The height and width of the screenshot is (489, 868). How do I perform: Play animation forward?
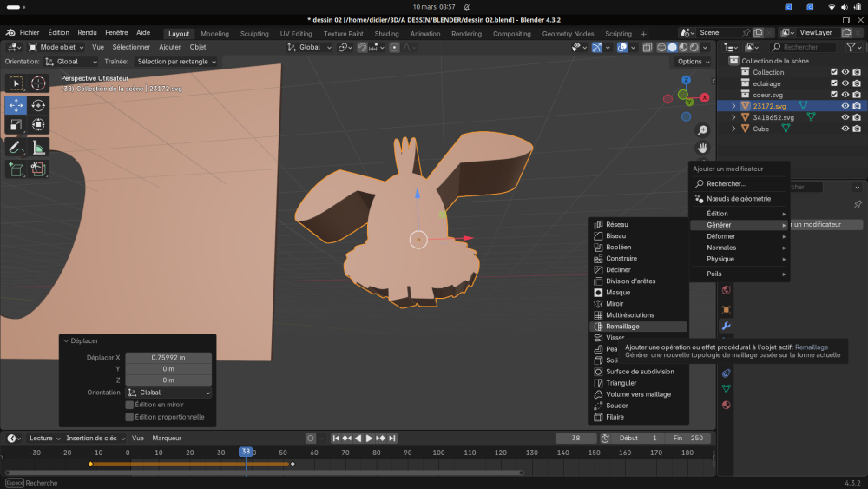tap(369, 438)
